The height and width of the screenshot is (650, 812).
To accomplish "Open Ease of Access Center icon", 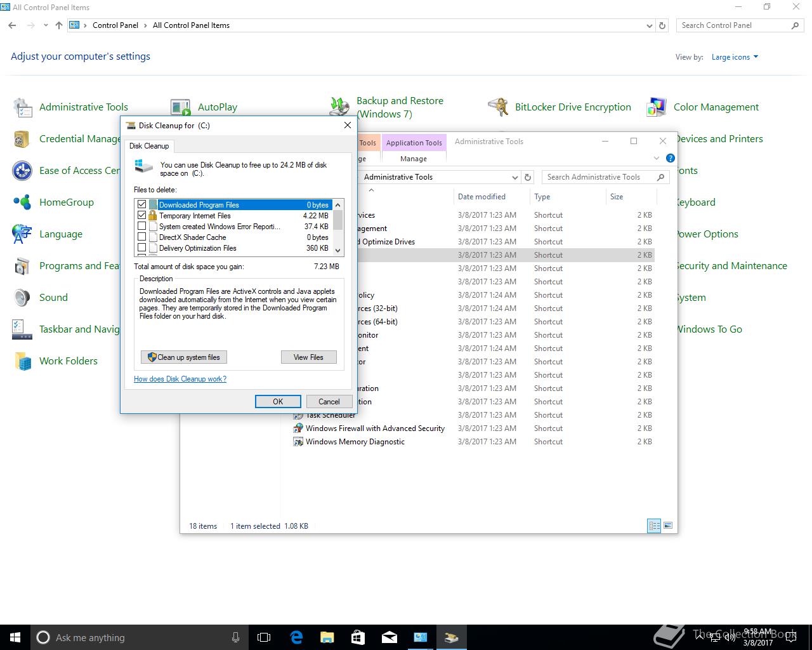I will tap(23, 171).
